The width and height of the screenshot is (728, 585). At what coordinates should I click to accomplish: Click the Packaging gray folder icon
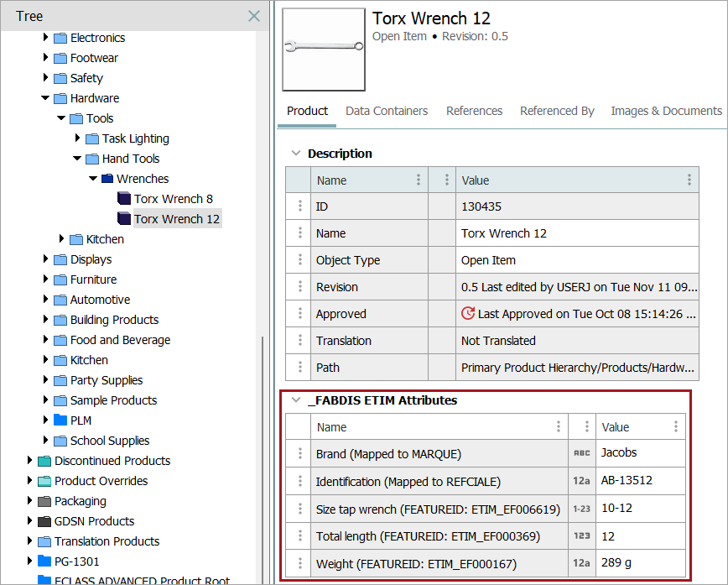(44, 501)
